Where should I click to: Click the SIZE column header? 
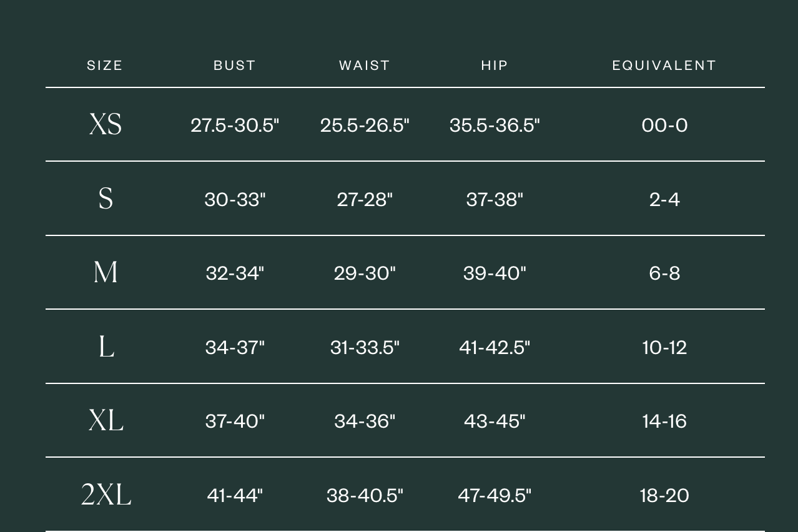click(x=105, y=66)
